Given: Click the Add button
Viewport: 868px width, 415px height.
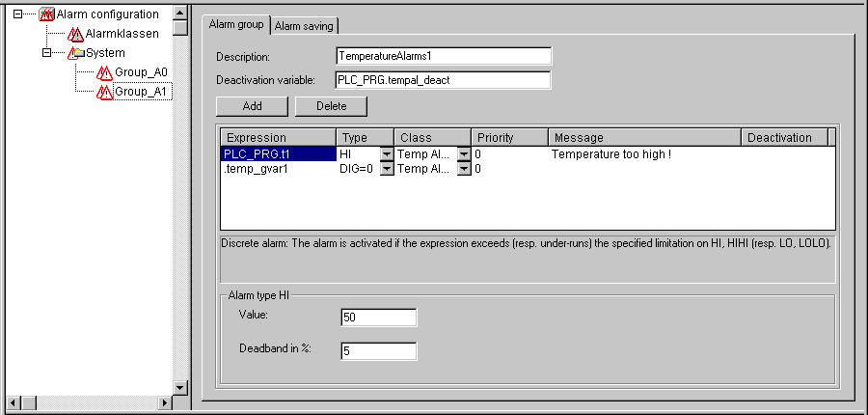Looking at the screenshot, I should (252, 106).
